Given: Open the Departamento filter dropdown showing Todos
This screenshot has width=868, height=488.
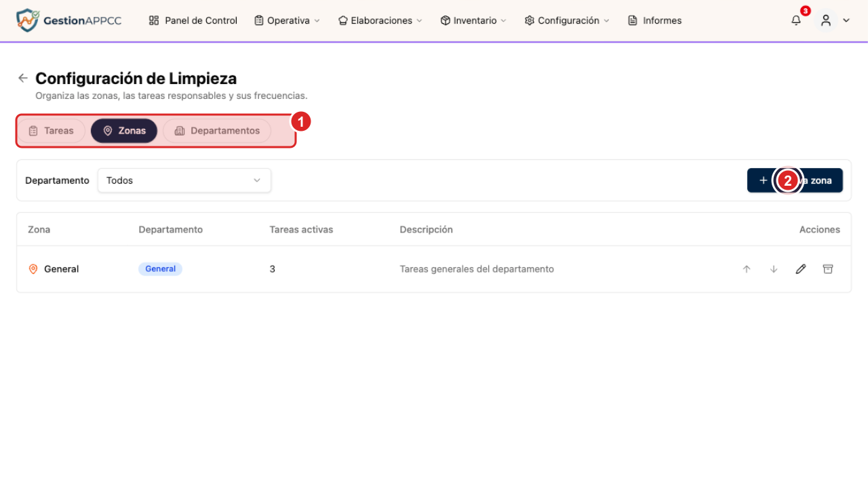Looking at the screenshot, I should click(x=184, y=180).
